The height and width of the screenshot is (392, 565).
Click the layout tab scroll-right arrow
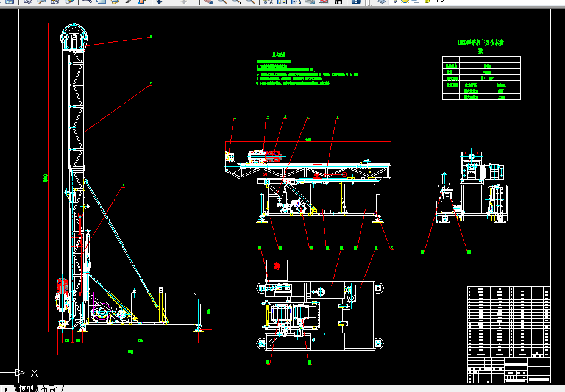7,389
